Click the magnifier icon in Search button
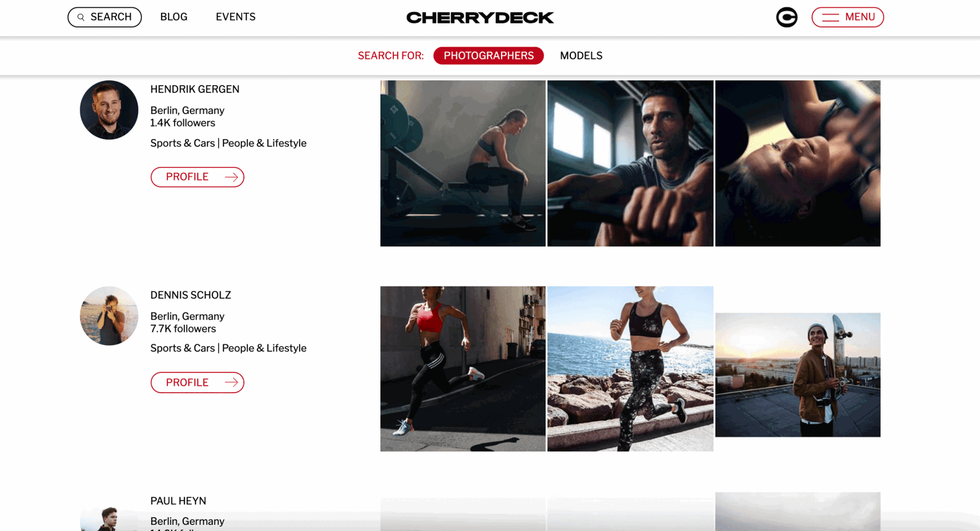 (81, 17)
